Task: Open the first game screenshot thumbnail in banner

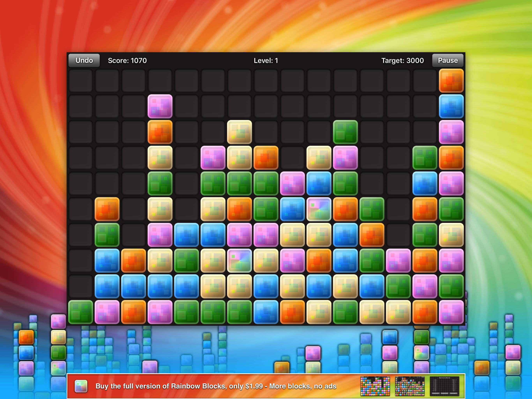Action: click(x=375, y=386)
